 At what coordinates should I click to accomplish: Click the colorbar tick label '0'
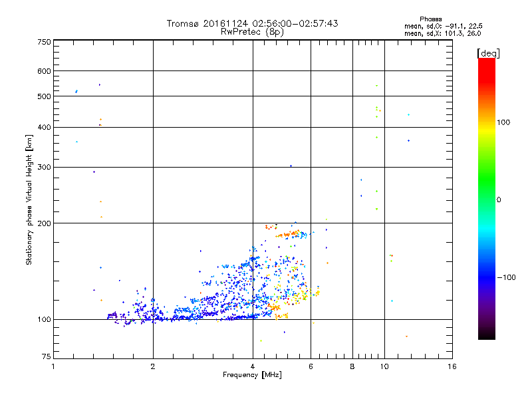[499, 200]
